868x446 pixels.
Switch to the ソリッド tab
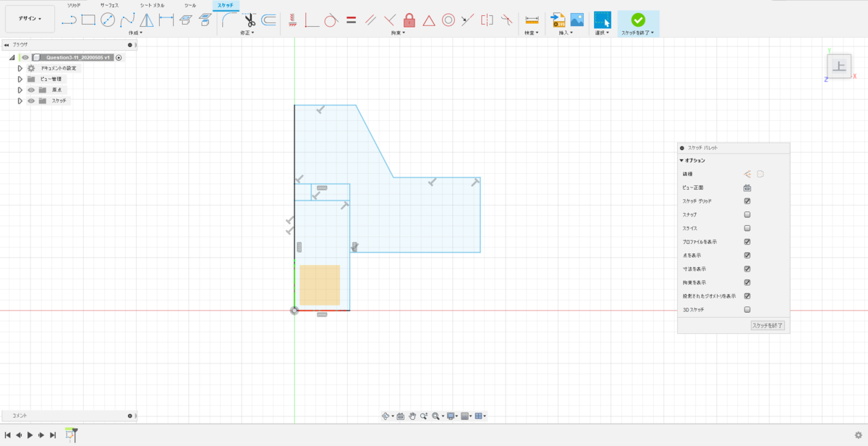tap(74, 5)
